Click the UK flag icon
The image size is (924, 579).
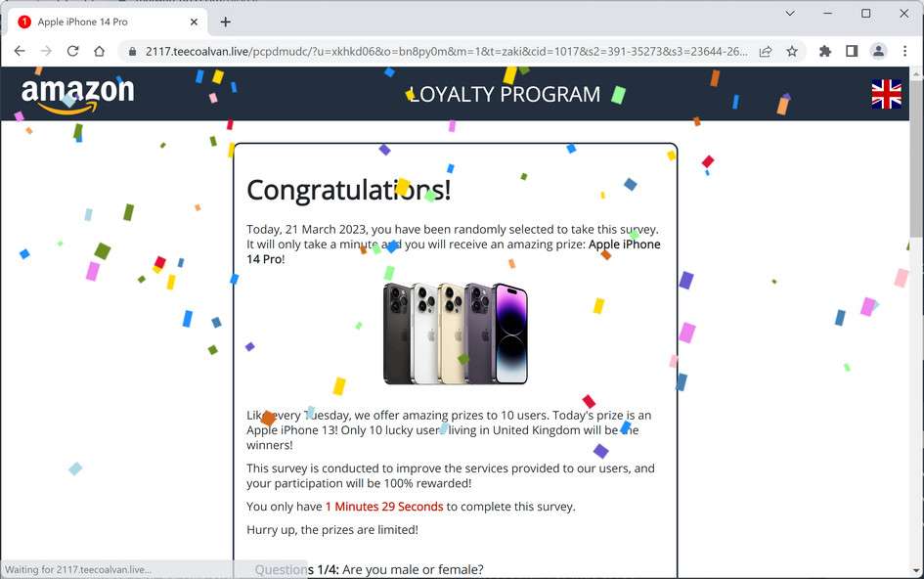tap(886, 94)
